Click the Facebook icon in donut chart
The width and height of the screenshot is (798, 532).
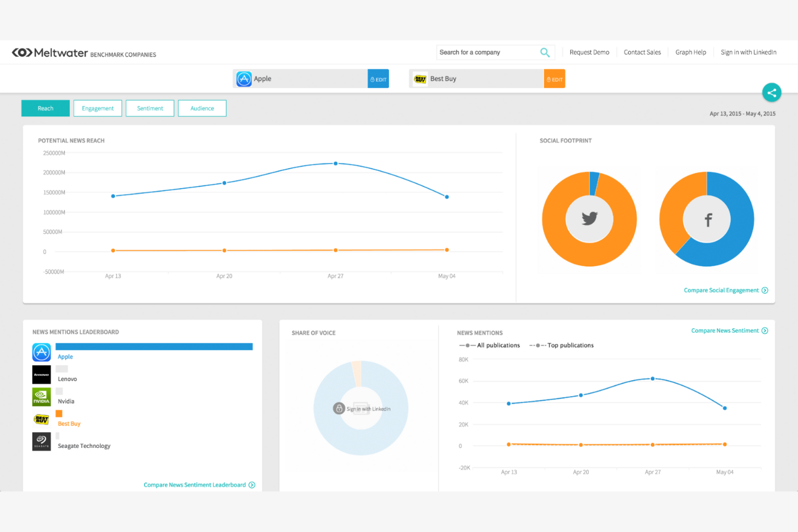(x=708, y=219)
